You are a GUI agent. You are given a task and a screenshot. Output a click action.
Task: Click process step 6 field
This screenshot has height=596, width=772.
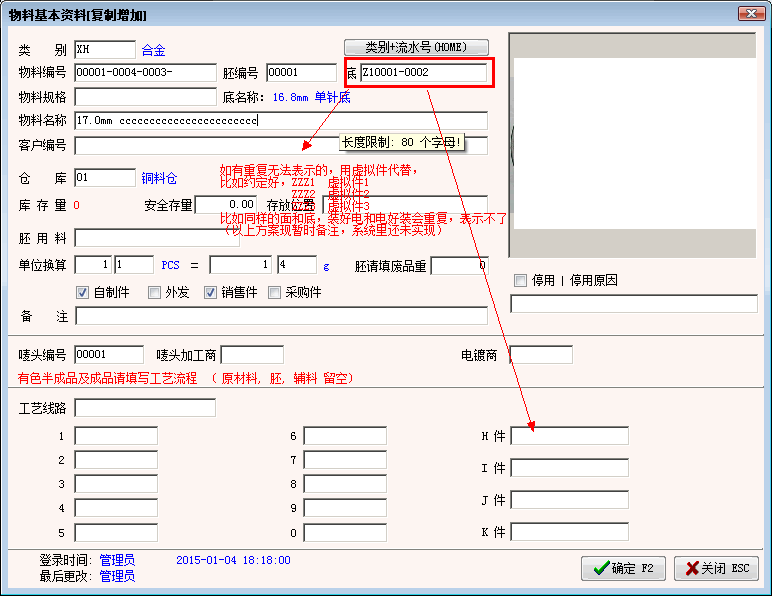pos(345,436)
